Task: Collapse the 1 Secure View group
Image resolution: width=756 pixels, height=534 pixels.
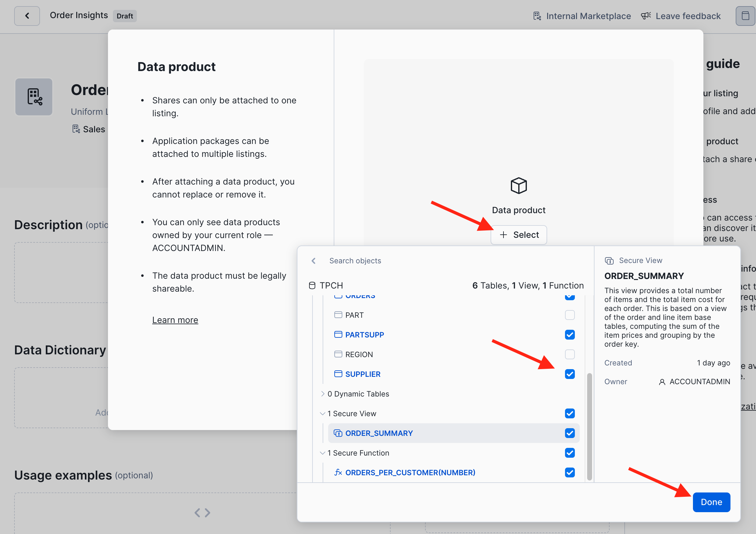Action: tap(323, 413)
